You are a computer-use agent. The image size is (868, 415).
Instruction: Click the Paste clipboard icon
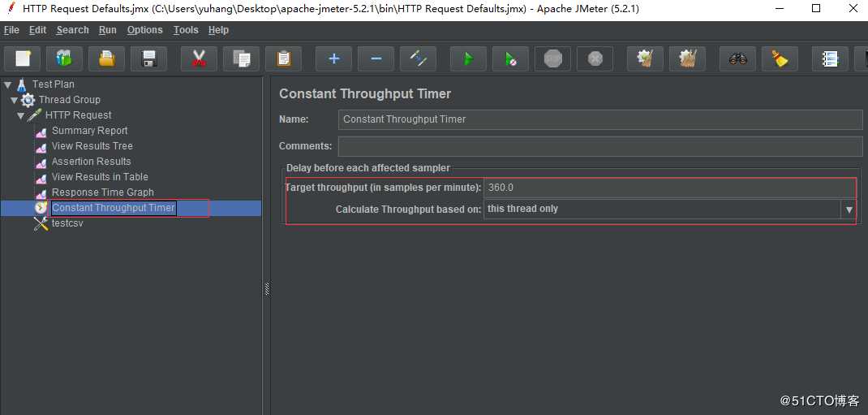click(x=283, y=58)
